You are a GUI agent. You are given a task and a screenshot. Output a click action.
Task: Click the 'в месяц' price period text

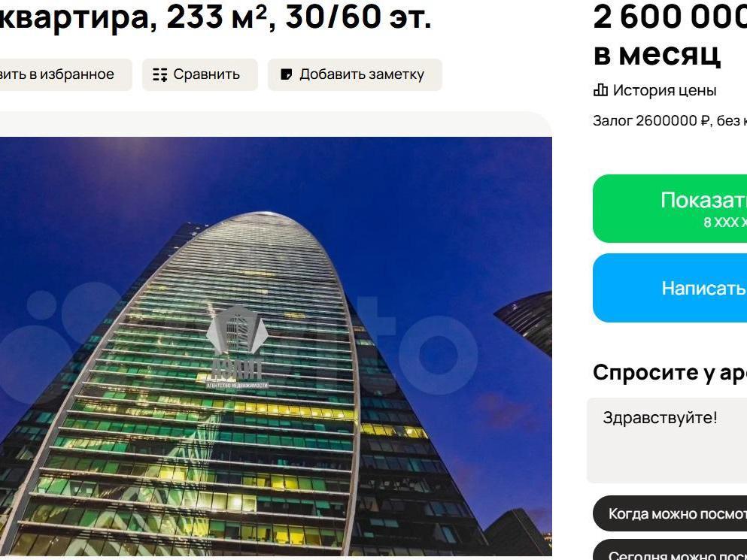(657, 54)
